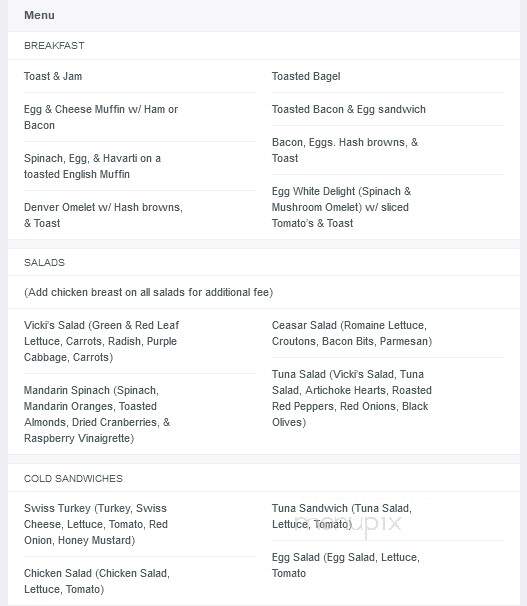Open the BREAKFAST section heading
The height and width of the screenshot is (606, 527).
pyautogui.click(x=54, y=46)
